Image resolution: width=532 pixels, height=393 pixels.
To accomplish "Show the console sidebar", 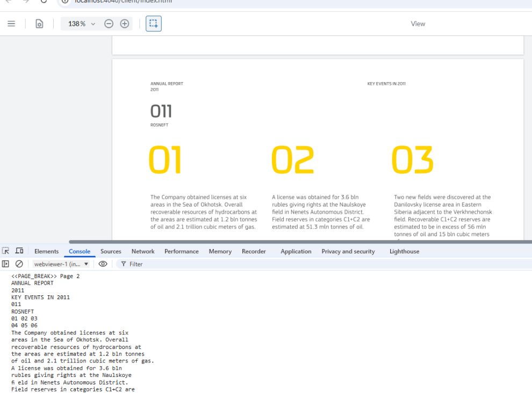I will [x=5, y=264].
